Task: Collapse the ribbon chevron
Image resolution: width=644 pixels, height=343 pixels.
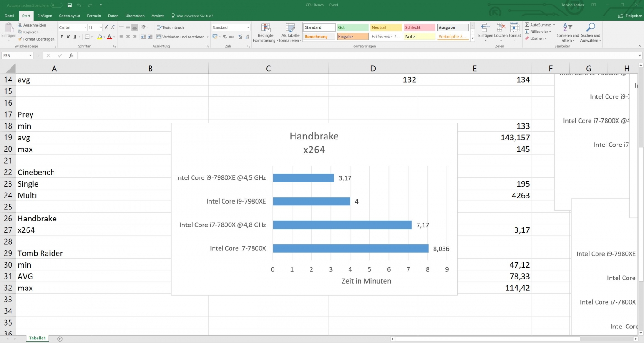Action: coord(639,47)
